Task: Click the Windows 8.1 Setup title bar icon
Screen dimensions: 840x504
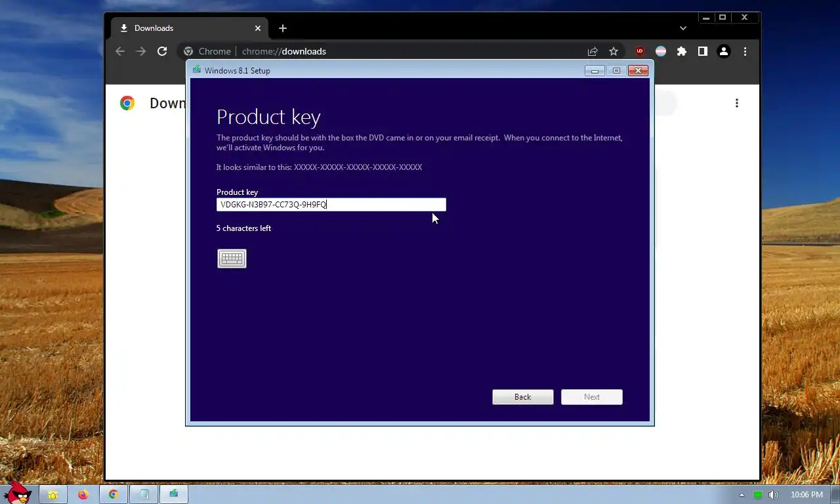Action: tap(197, 70)
